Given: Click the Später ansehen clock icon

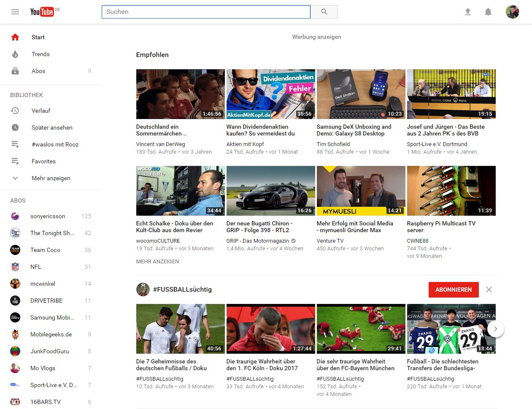Looking at the screenshot, I should coord(15,127).
